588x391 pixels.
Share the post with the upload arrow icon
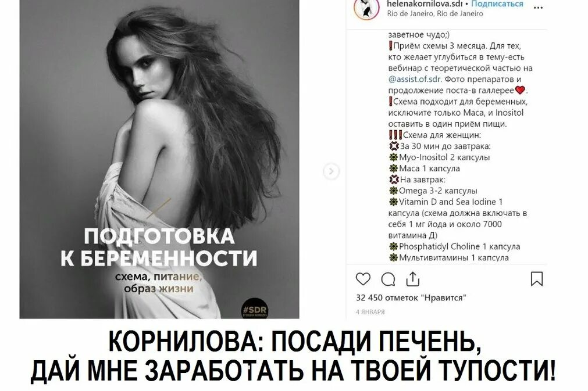tap(413, 279)
